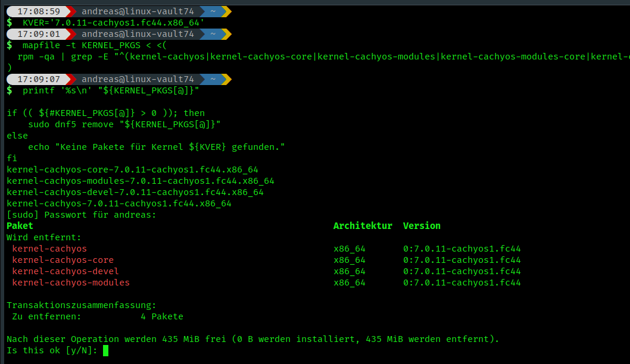Click the '[sudo] Passwort für andreas:' line
Screen dimensions: 630x364
(82, 215)
